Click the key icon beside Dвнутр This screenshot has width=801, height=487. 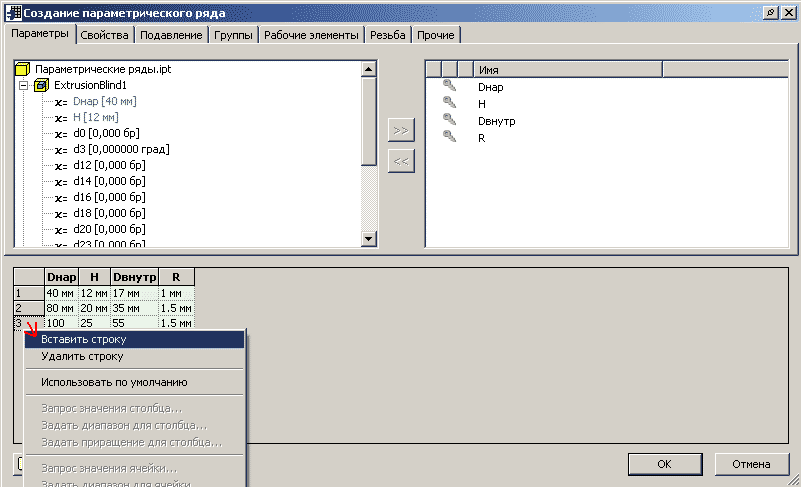[x=449, y=120]
